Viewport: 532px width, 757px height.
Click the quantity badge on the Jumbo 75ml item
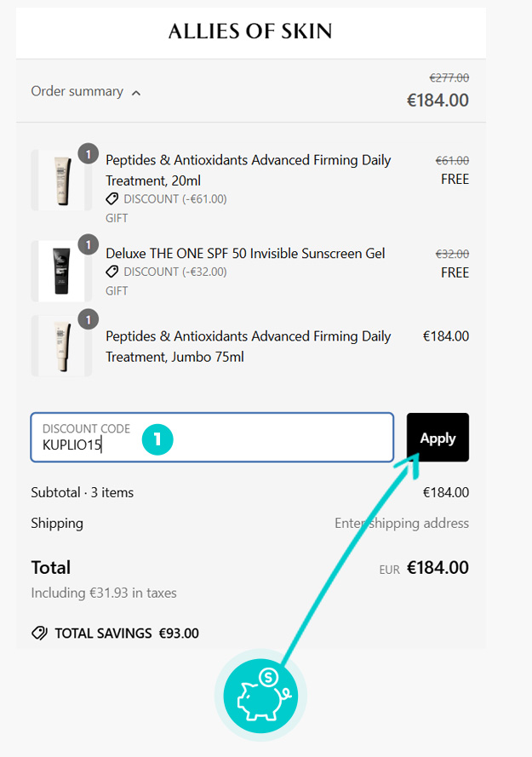click(89, 319)
